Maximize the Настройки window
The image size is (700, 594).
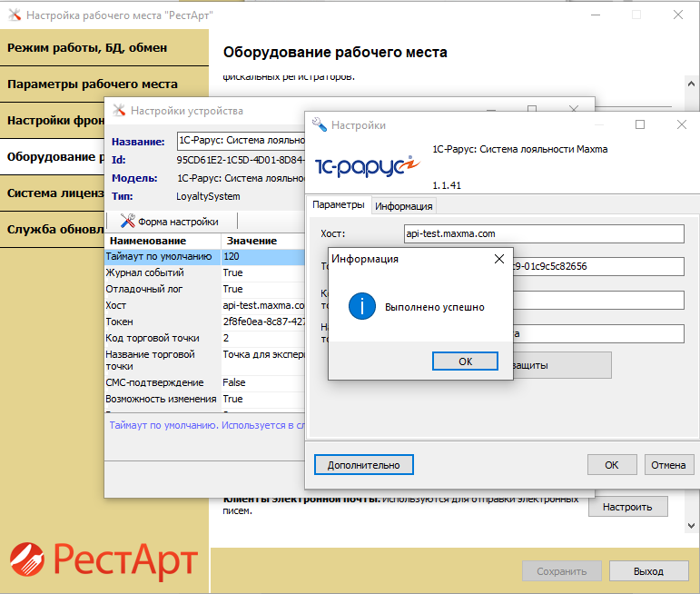(640, 124)
